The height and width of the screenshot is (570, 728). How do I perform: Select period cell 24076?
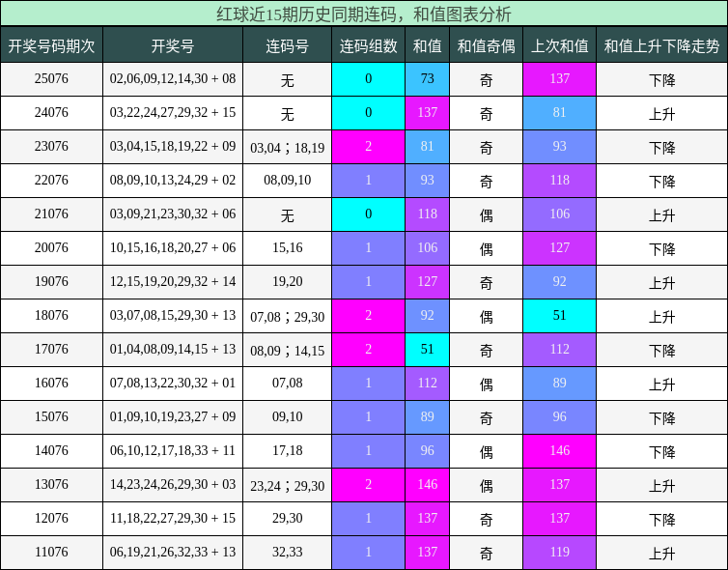coord(51,113)
